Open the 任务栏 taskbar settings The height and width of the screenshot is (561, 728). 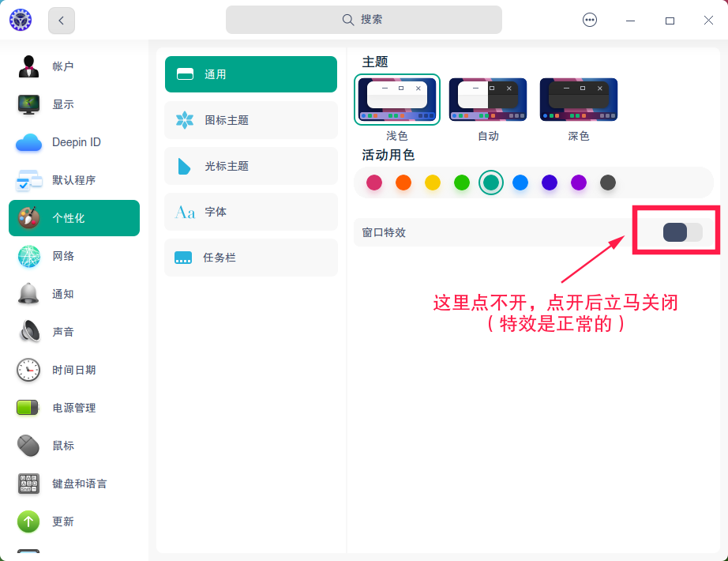250,258
